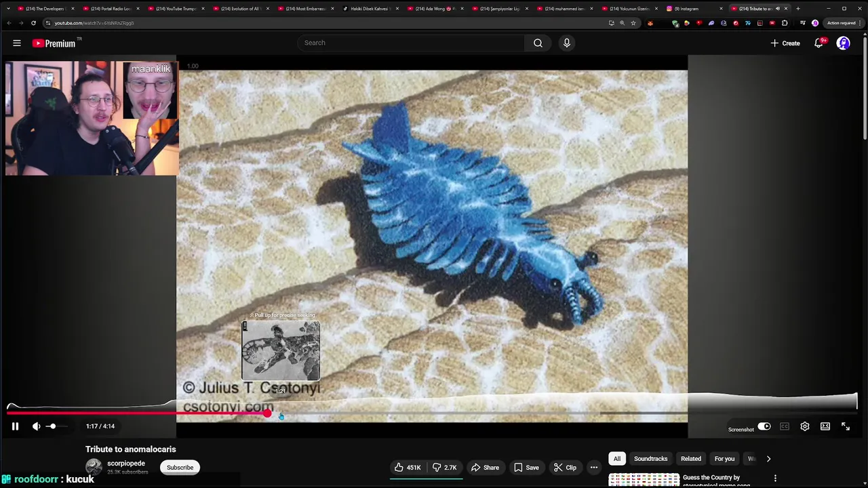
Task: Toggle closed captions button
Action: click(785, 426)
